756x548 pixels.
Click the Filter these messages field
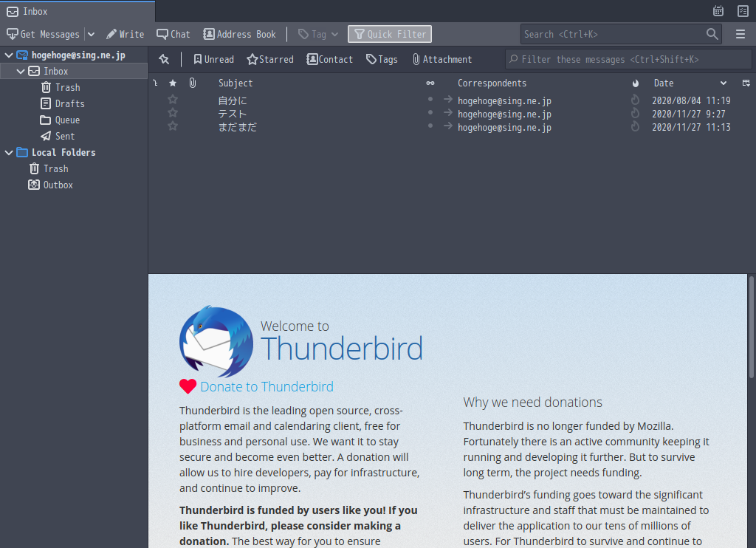[x=628, y=59]
